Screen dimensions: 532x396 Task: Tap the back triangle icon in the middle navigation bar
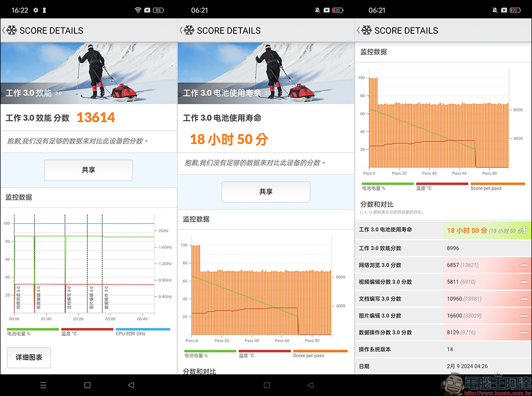coord(311,385)
